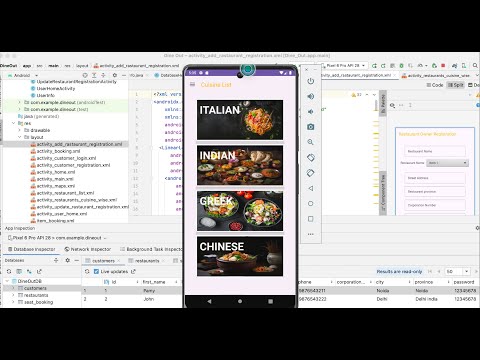Rotate emulator right icon
Viewport: 480px width, 360px height.
(x=311, y=173)
